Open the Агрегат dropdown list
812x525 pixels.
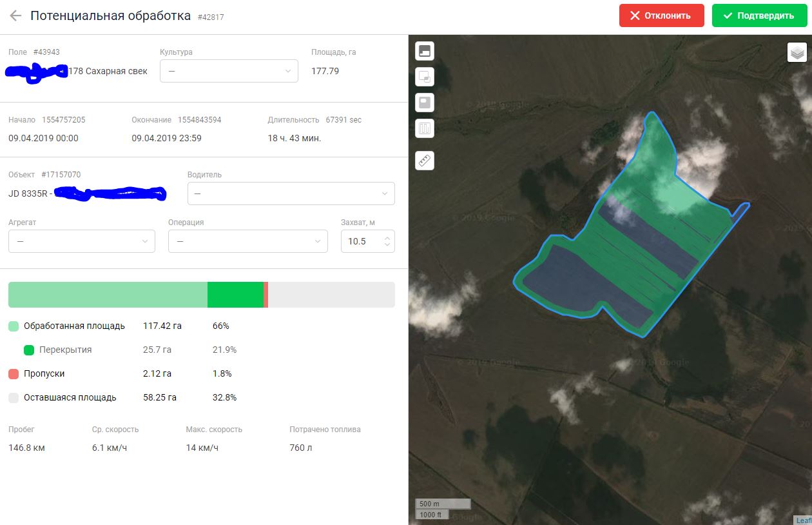click(x=82, y=241)
